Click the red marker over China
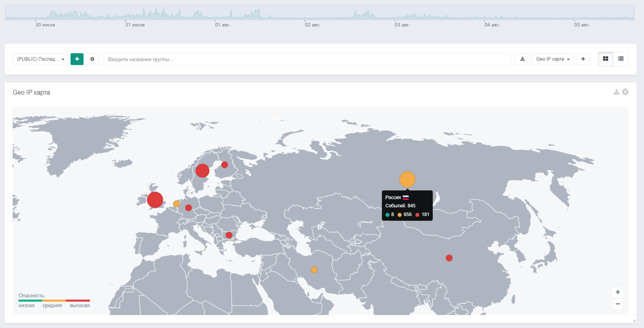The image size is (644, 328). [x=449, y=258]
